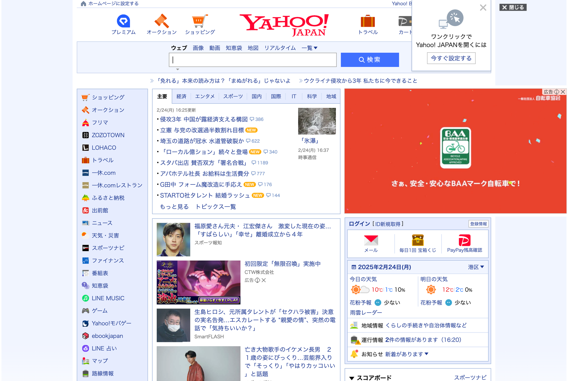Open the Shopping cart icon in header
The image size is (588, 381).
point(200,21)
